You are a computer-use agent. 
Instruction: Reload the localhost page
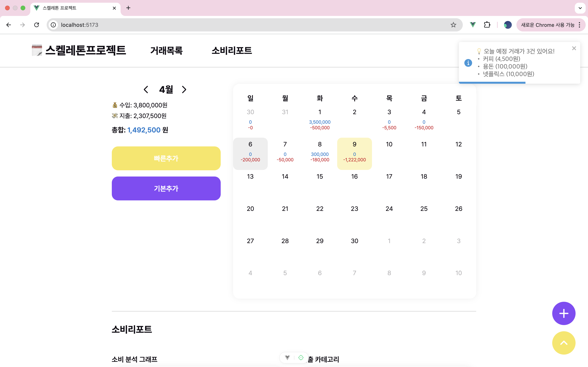click(37, 25)
